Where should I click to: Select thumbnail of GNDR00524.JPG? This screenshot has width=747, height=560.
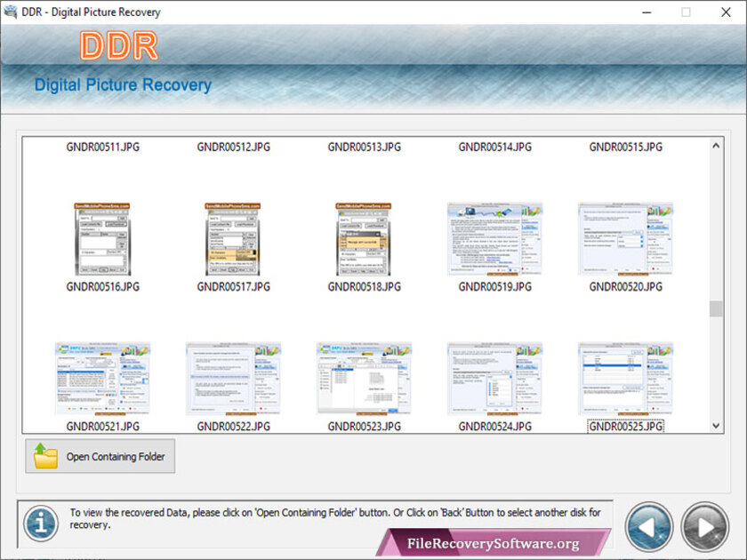click(495, 379)
